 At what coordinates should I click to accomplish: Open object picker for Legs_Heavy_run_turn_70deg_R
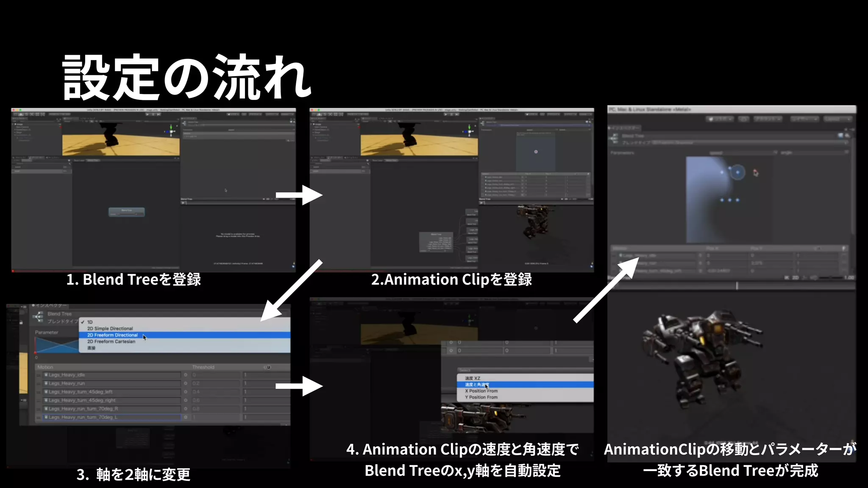pos(186,409)
